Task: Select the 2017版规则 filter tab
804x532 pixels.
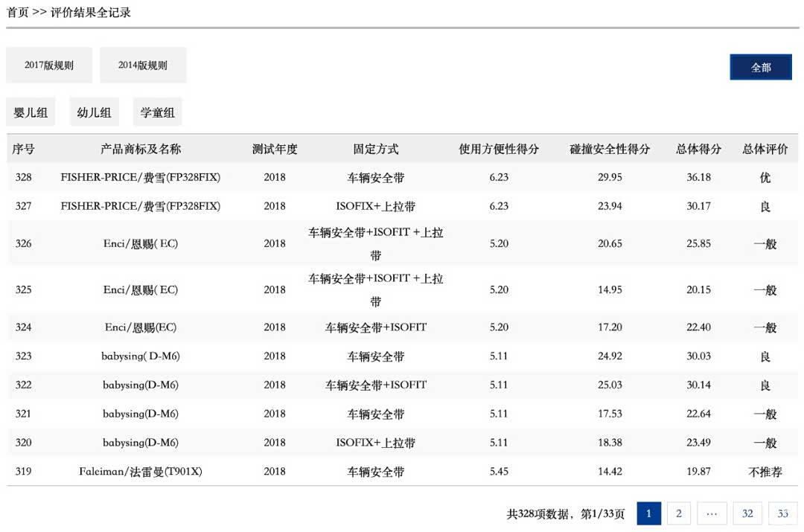Action: click(49, 65)
